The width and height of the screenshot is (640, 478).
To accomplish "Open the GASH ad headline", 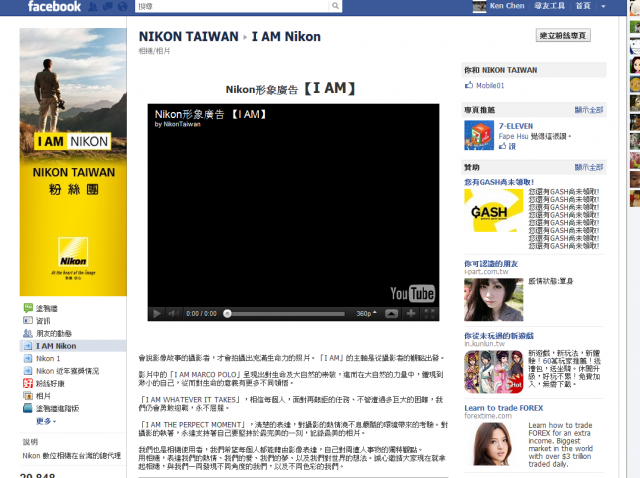I will click(x=499, y=182).
